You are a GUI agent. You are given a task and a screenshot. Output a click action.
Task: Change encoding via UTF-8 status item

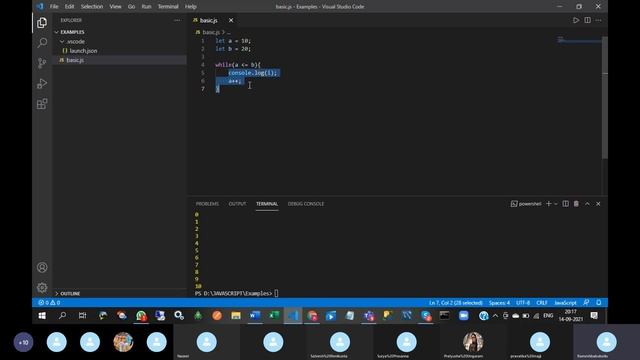pyautogui.click(x=523, y=302)
